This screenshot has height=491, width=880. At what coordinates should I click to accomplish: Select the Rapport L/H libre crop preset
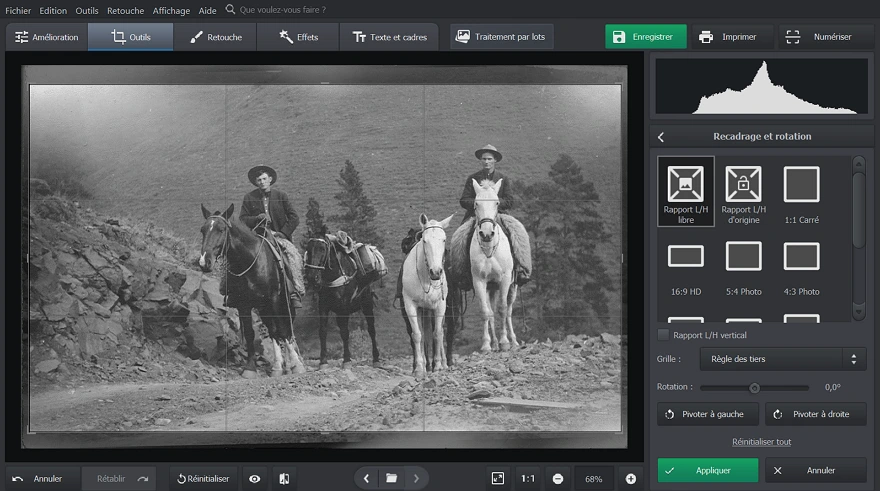pos(686,191)
